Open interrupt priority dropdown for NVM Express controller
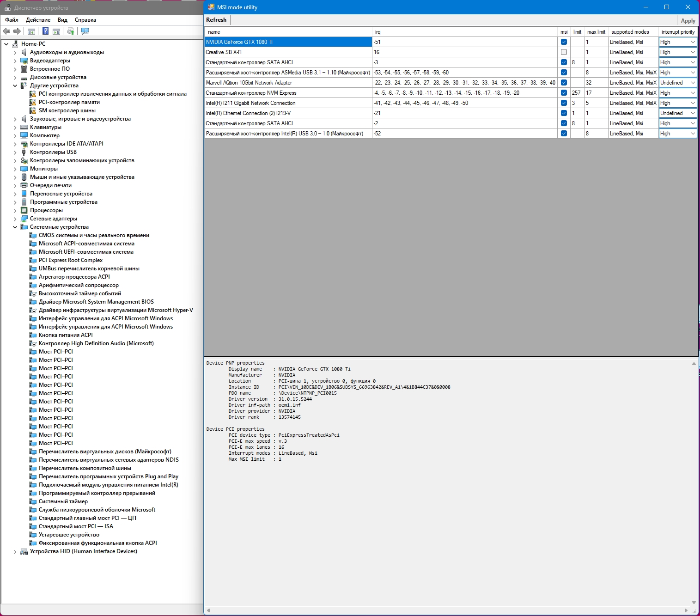Screen dimensions: 700x616 tap(678, 93)
